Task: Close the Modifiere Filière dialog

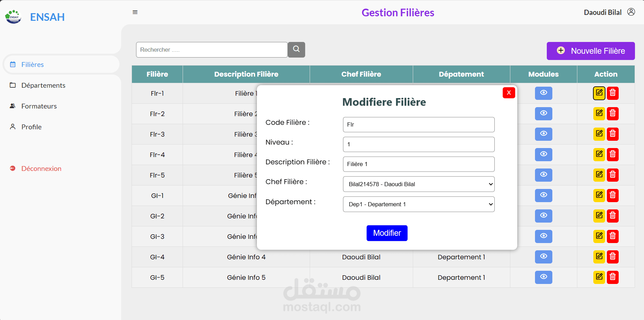Action: tap(509, 93)
